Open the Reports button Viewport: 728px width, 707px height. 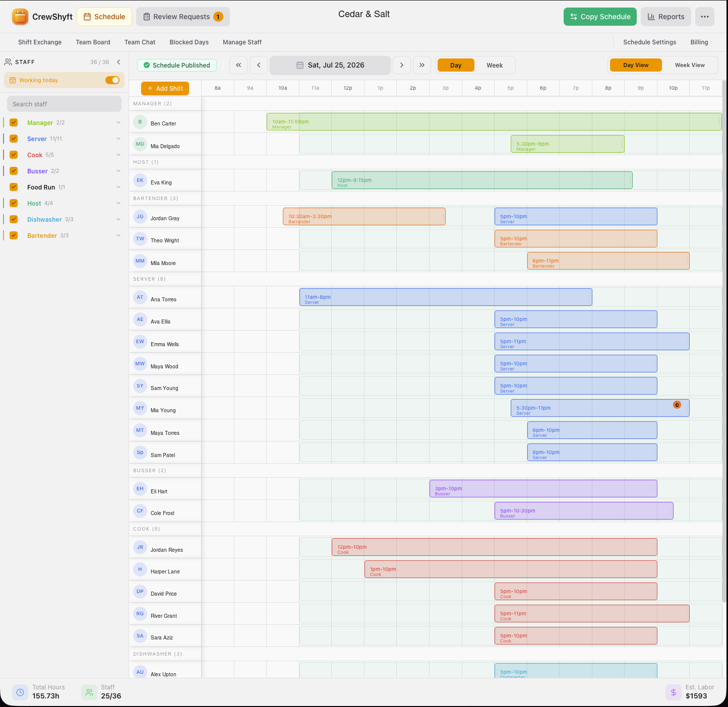coord(665,17)
